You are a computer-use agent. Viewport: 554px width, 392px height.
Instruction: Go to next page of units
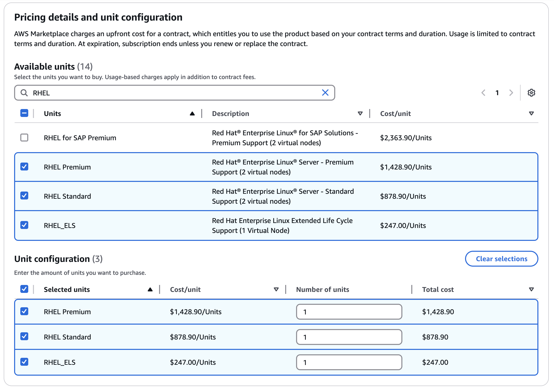point(511,93)
